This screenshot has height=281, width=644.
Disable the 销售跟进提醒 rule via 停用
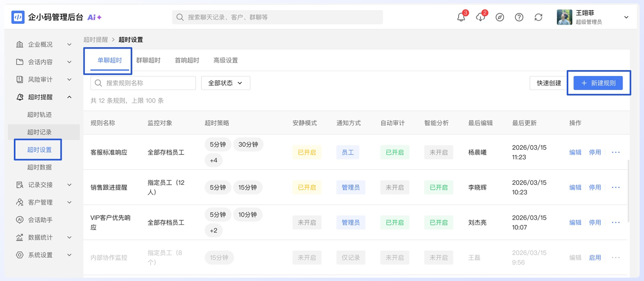click(595, 187)
